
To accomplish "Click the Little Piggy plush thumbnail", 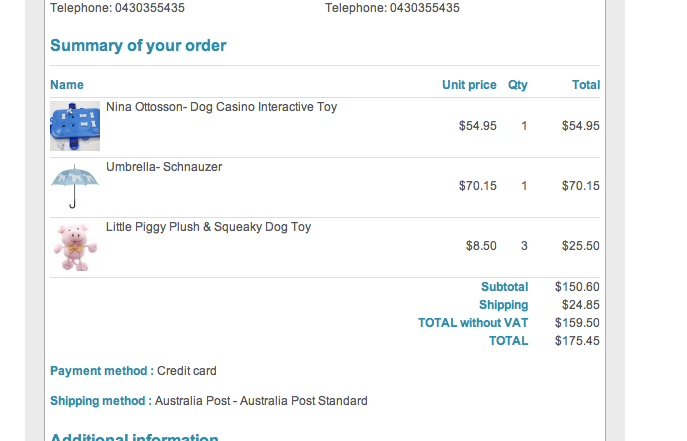I will [x=75, y=246].
